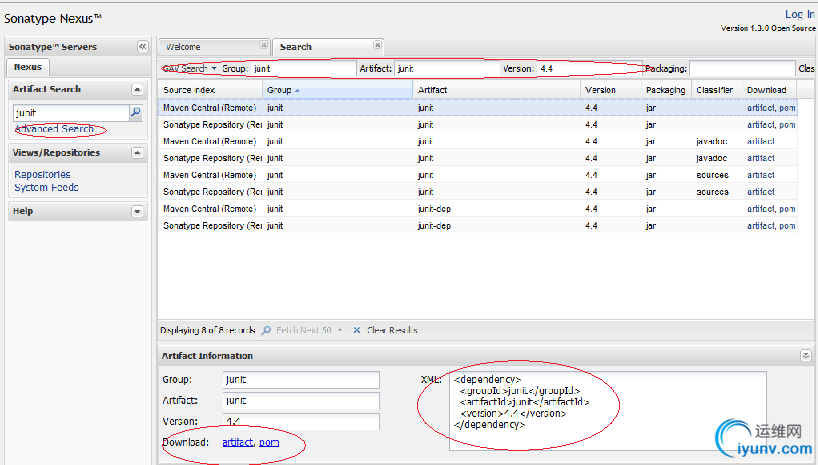Close the Search tab

click(377, 46)
